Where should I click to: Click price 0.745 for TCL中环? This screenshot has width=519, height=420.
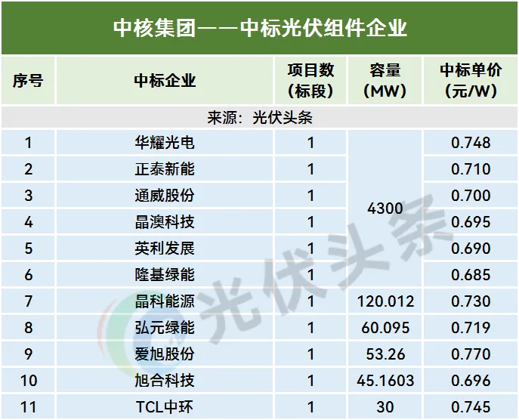pyautogui.click(x=471, y=406)
